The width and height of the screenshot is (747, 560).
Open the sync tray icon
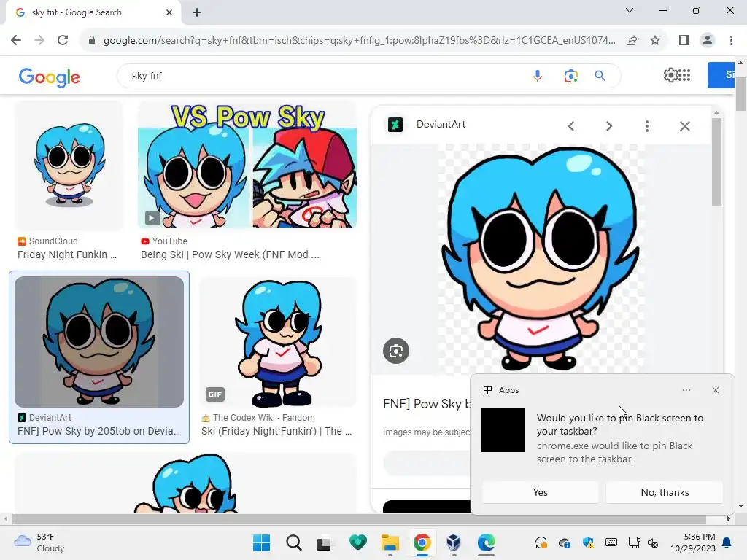click(x=541, y=542)
